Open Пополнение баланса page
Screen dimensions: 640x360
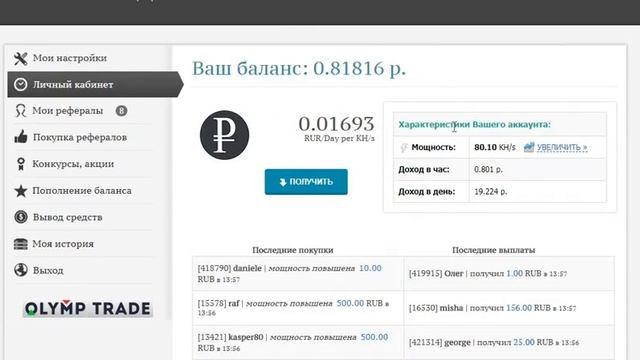coord(82,191)
